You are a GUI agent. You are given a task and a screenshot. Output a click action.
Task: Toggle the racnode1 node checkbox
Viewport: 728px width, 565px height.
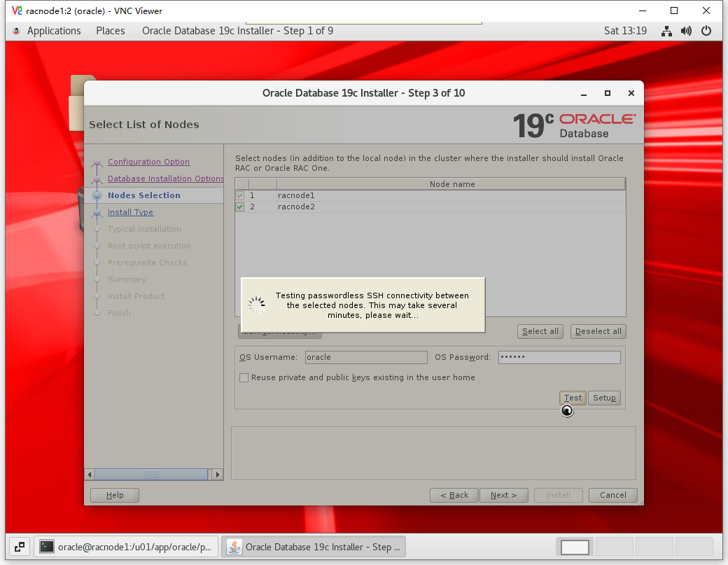[240, 196]
